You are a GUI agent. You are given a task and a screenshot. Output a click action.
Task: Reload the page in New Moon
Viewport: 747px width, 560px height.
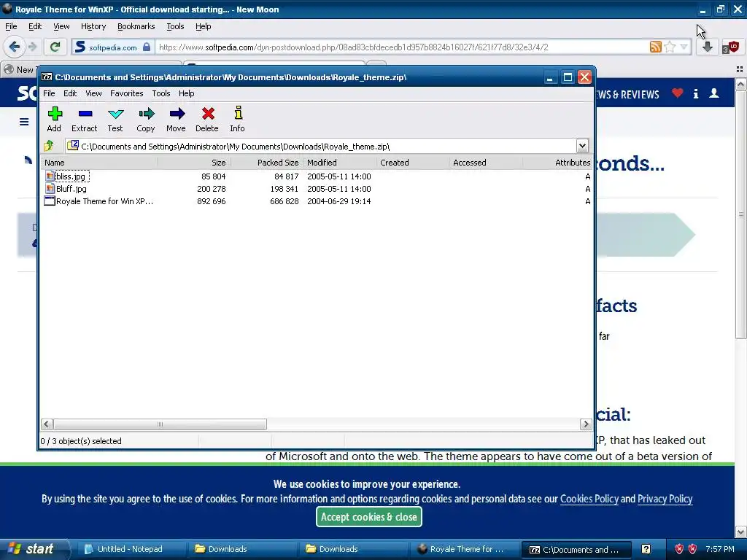[55, 47]
